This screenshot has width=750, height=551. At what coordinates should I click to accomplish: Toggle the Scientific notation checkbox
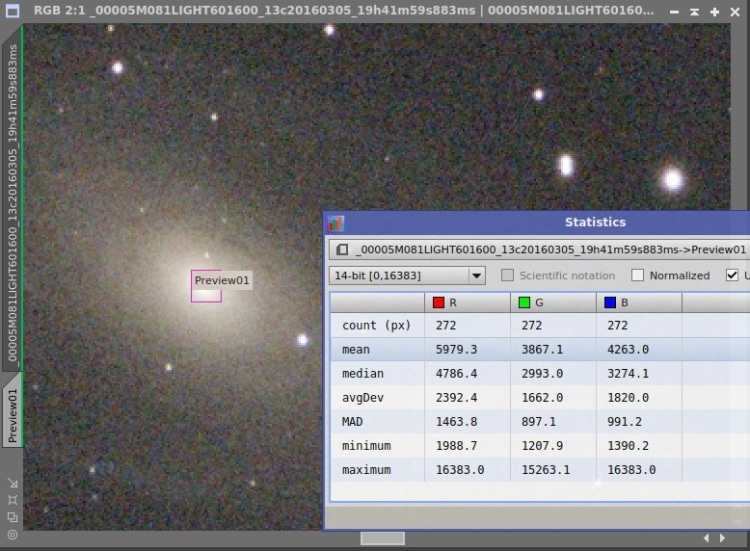coord(507,275)
